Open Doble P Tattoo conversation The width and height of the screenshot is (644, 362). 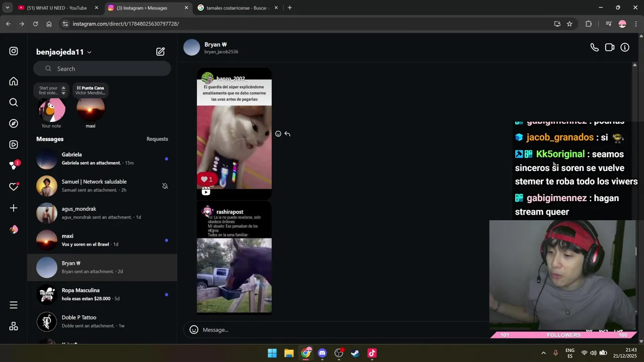102,322
